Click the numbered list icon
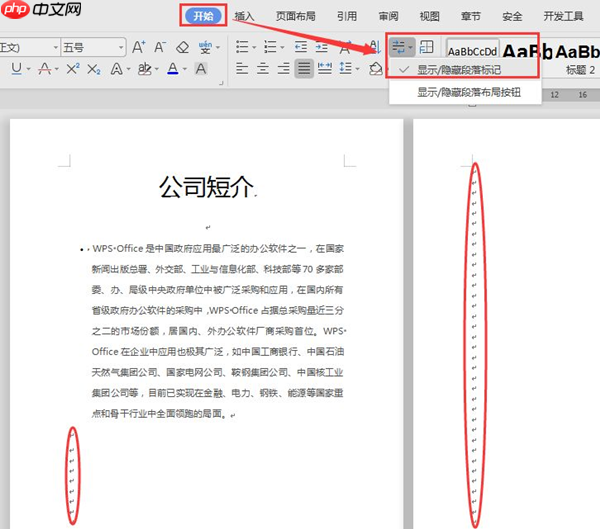Screen dimensions: 600x529 [270, 47]
